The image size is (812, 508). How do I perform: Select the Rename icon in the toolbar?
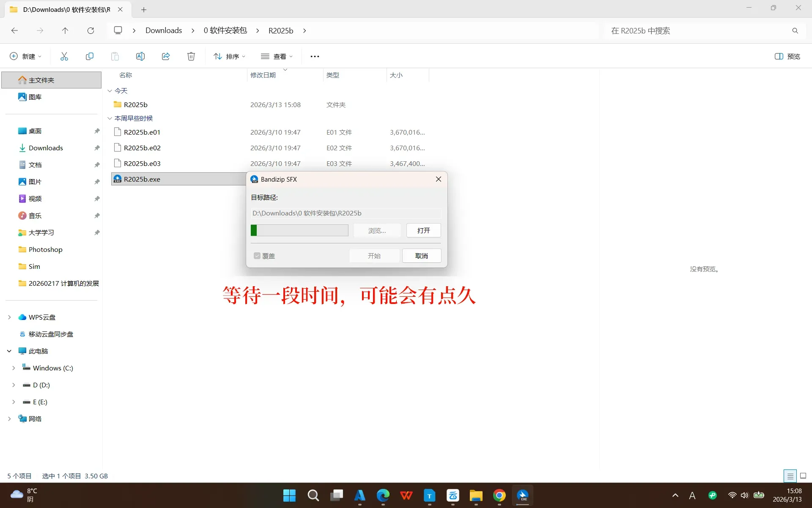(140, 56)
